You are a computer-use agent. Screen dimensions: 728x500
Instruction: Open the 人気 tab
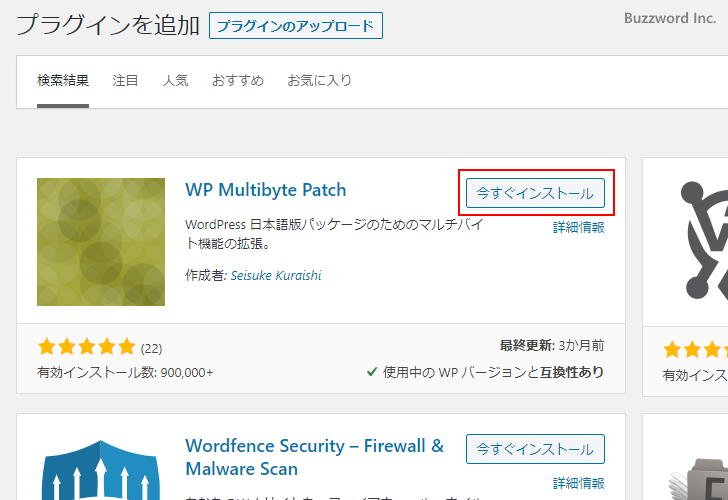[x=175, y=81]
